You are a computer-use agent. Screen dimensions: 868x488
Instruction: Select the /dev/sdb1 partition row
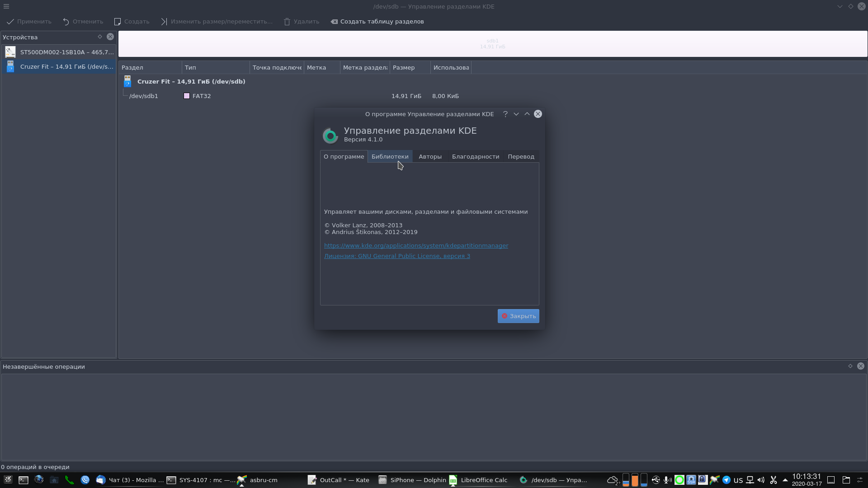493,96
